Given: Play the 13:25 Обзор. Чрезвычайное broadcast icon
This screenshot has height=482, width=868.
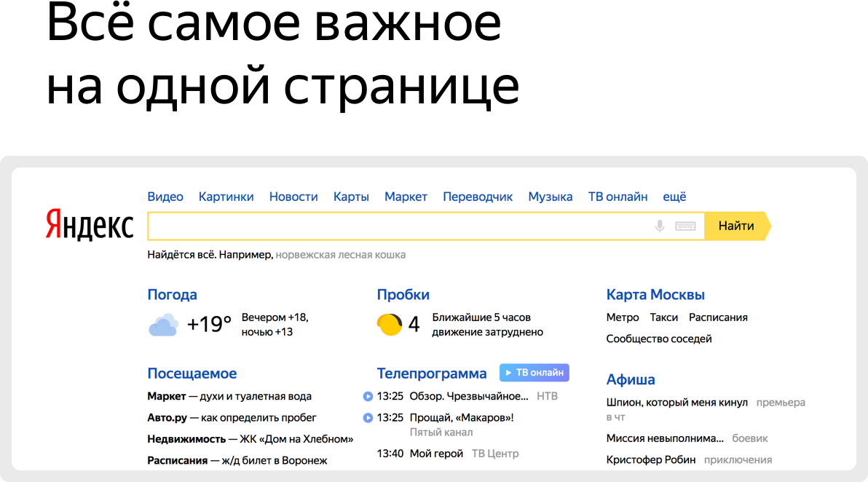Looking at the screenshot, I should pyautogui.click(x=368, y=396).
